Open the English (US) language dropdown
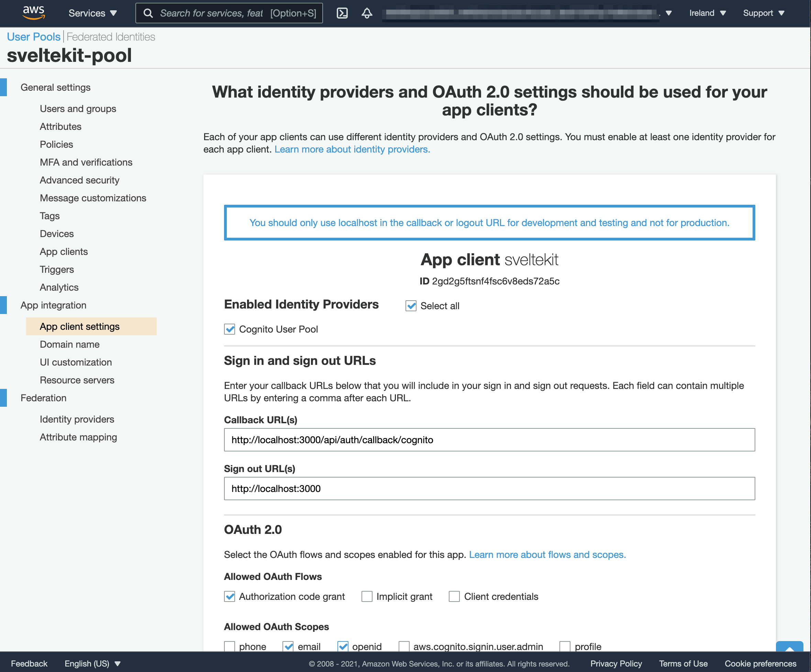 [x=93, y=663]
